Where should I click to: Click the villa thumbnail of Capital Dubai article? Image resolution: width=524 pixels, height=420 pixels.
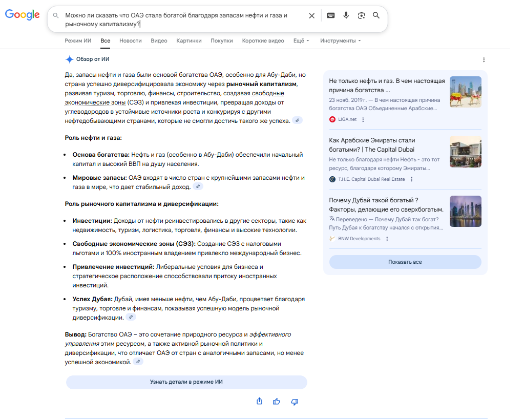pos(465,152)
